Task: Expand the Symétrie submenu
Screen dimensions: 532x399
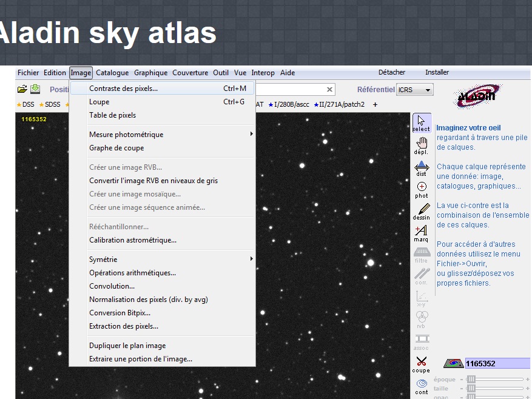Action: pyautogui.click(x=162, y=259)
